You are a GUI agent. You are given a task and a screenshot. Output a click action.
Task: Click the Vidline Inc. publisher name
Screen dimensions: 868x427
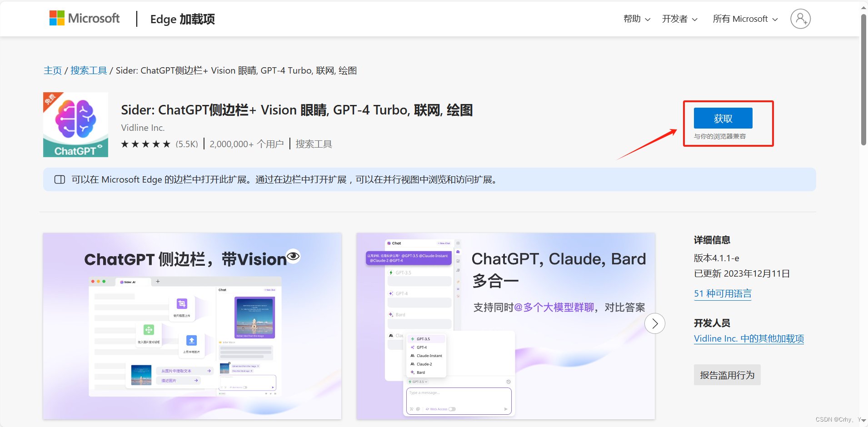pyautogui.click(x=143, y=128)
